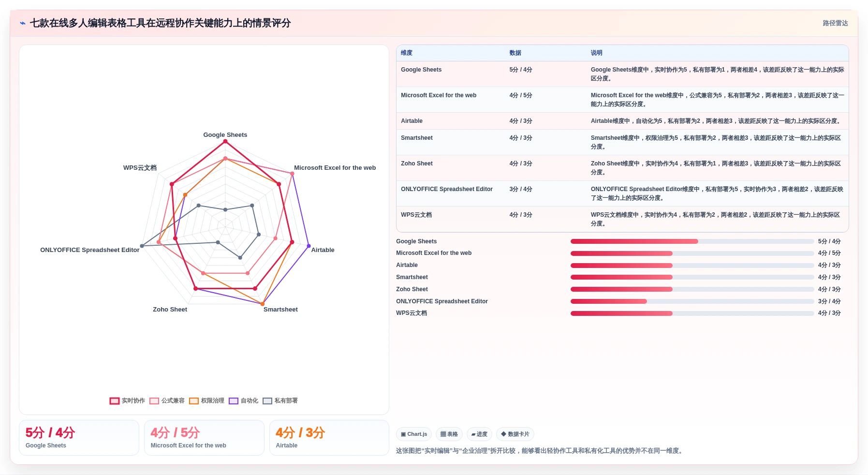
Task: Open the Google Sheets 5分 / 4分 card
Action: (79, 438)
